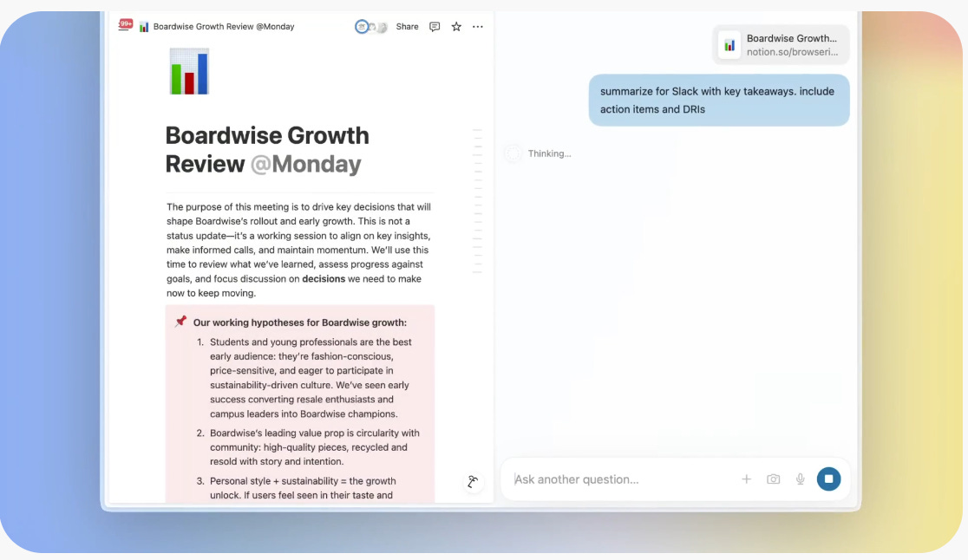Click the Boardwise Growth Review breadcrumb title
The image size is (968, 560).
pyautogui.click(x=224, y=27)
